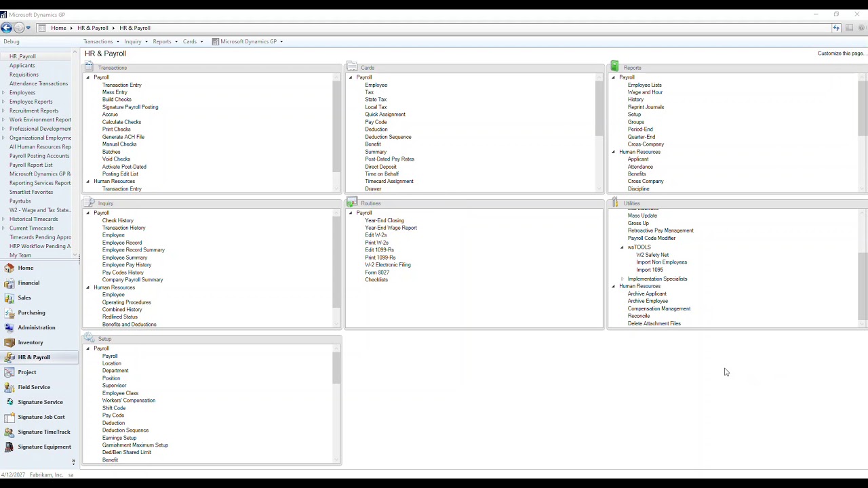Open W-2 Electronic Filing routine
The height and width of the screenshot is (488, 868).
387,265
